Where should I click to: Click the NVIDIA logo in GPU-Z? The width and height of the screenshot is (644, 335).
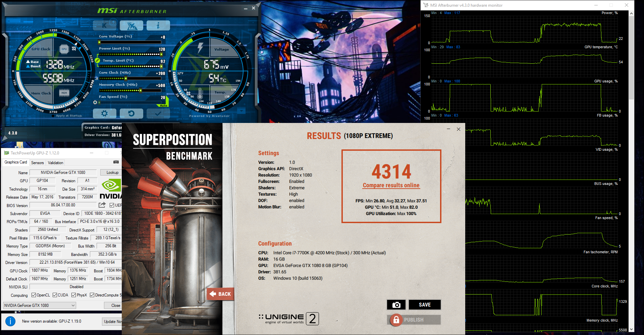111,189
